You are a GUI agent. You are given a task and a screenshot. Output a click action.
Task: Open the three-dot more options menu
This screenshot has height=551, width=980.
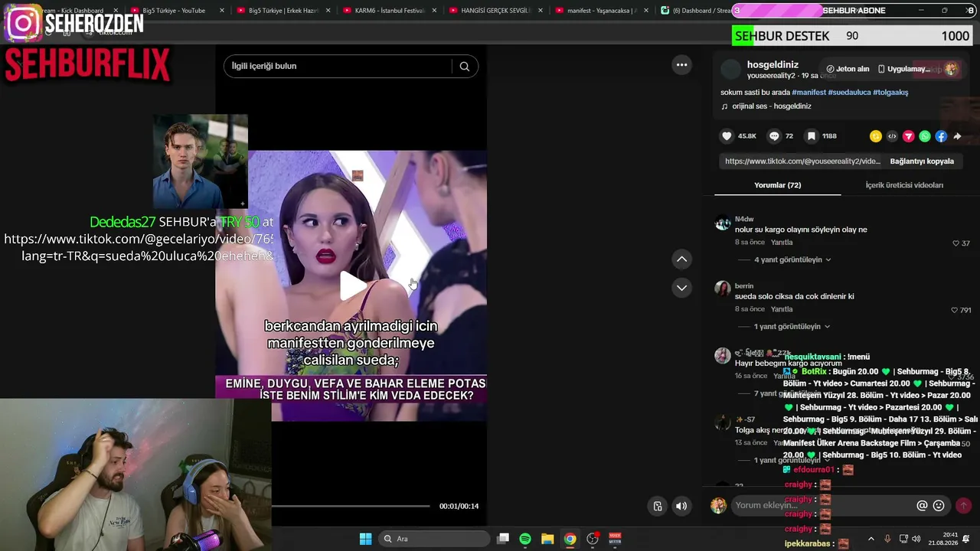click(681, 65)
